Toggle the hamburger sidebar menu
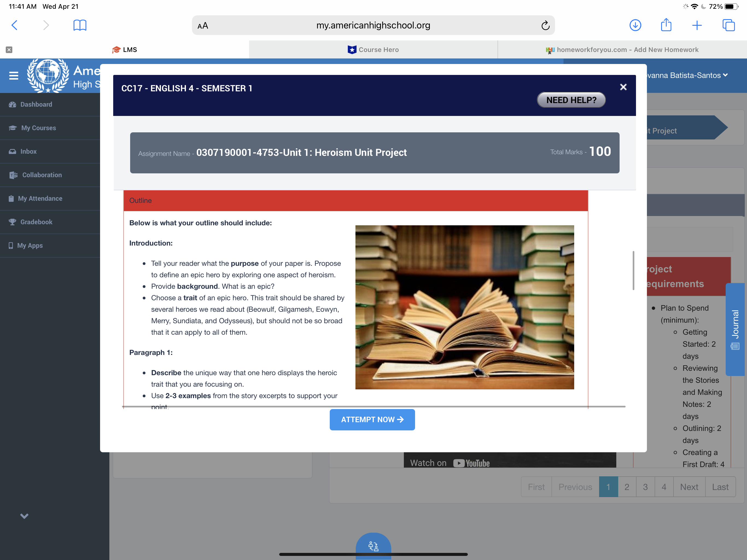This screenshot has width=747, height=560. [13, 76]
